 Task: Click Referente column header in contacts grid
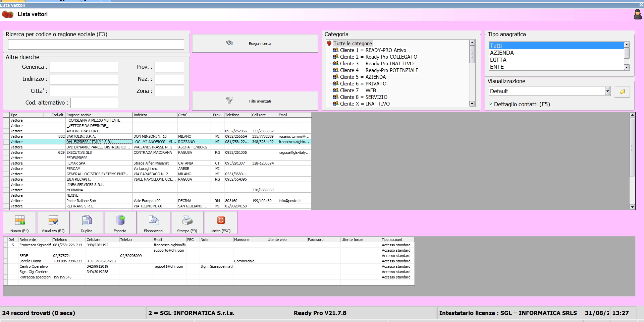(35, 240)
